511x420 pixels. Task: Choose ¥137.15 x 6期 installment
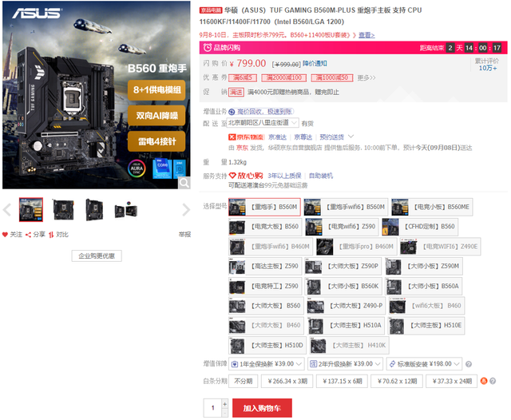343,381
